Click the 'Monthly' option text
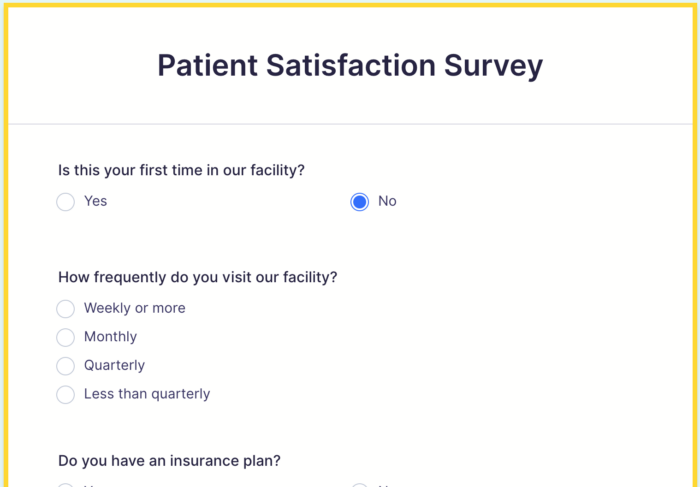This screenshot has height=487, width=700. (x=111, y=337)
